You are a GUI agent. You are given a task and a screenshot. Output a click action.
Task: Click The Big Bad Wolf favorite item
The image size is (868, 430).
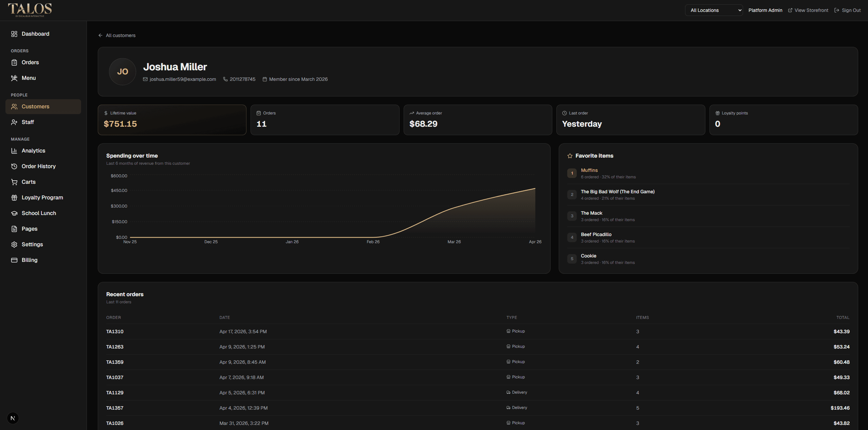pos(617,192)
